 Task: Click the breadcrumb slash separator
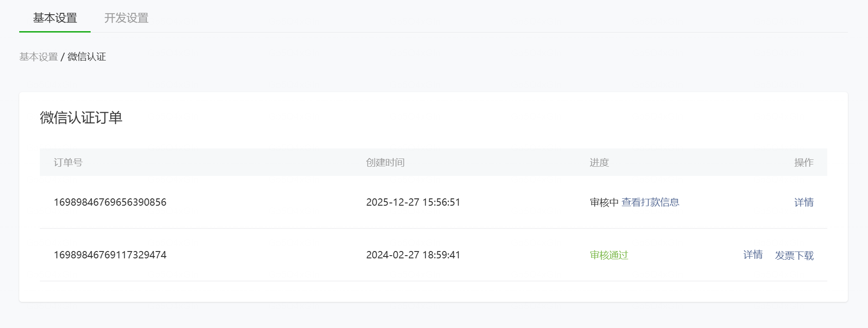pos(63,57)
